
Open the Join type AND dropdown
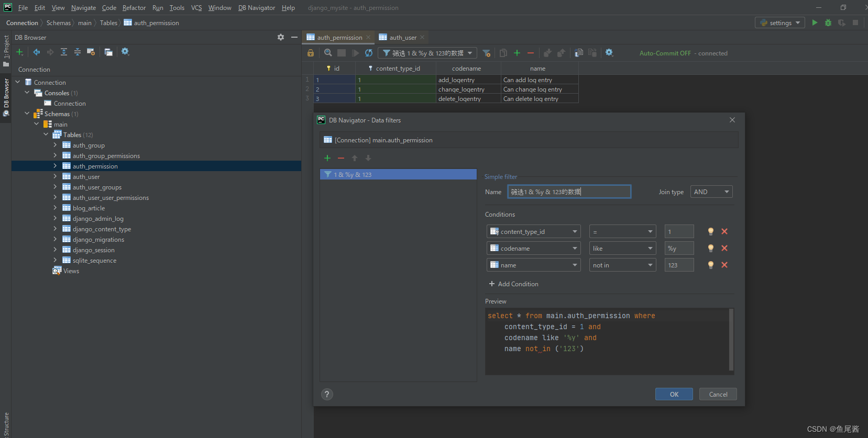(x=711, y=192)
